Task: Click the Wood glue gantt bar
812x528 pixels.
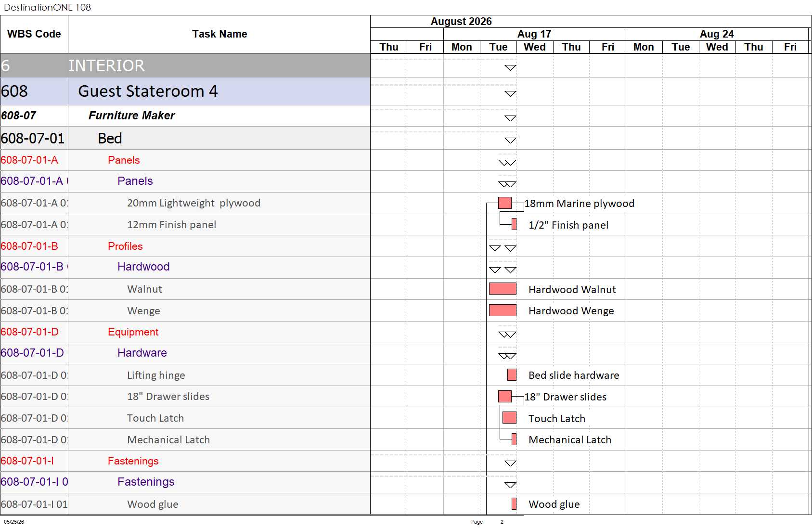Action: coord(514,504)
